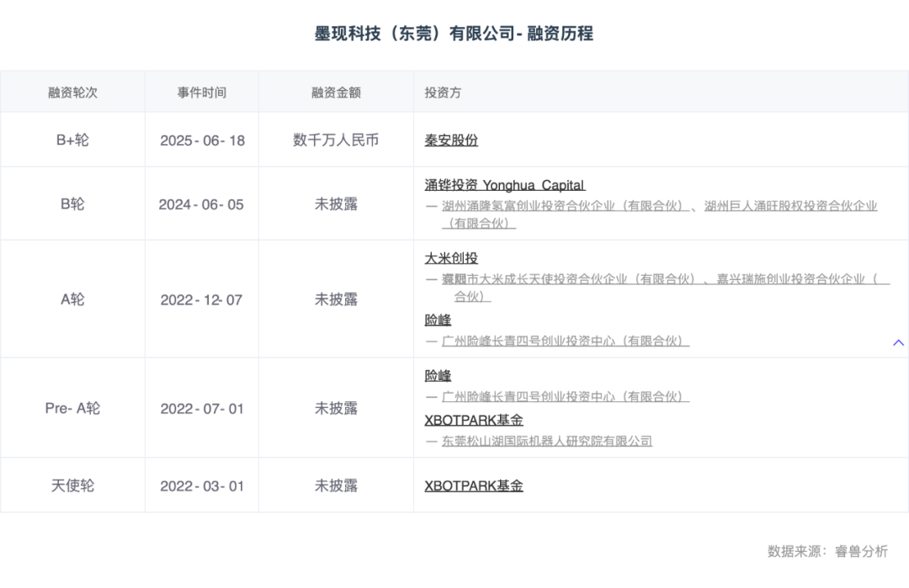Click the 嘉兴瑞施创业投资合伙企业 fund link
This screenshot has width=909, height=588.
click(803, 278)
